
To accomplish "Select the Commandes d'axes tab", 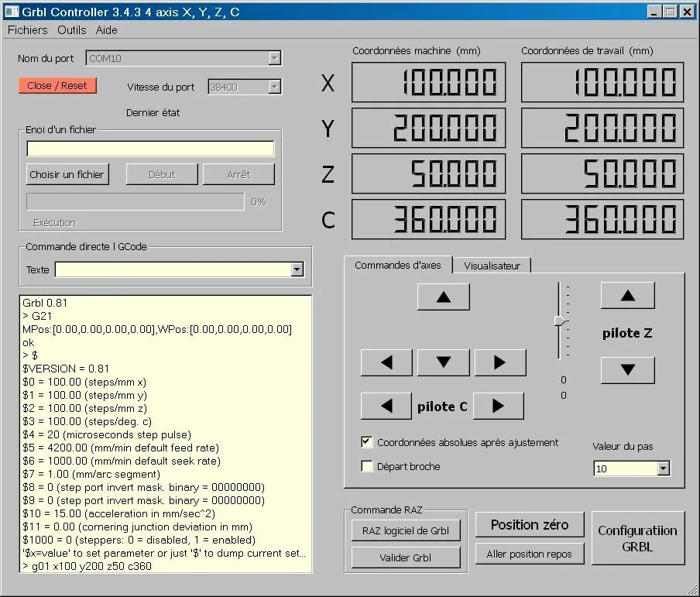I will coord(398,265).
